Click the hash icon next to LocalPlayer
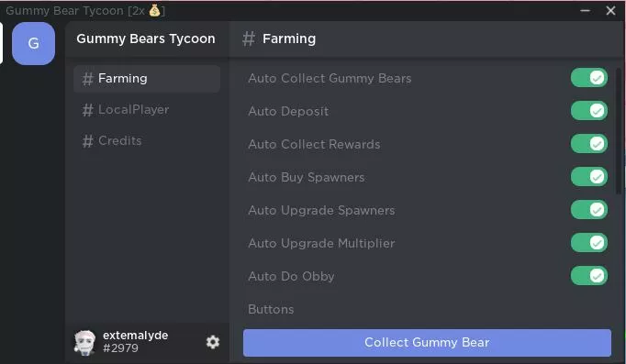 (x=88, y=110)
